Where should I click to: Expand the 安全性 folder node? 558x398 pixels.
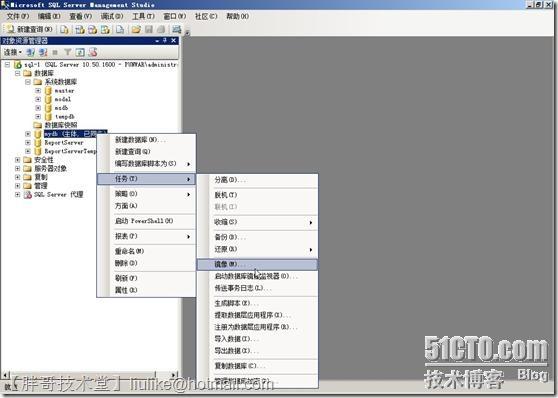[17, 160]
